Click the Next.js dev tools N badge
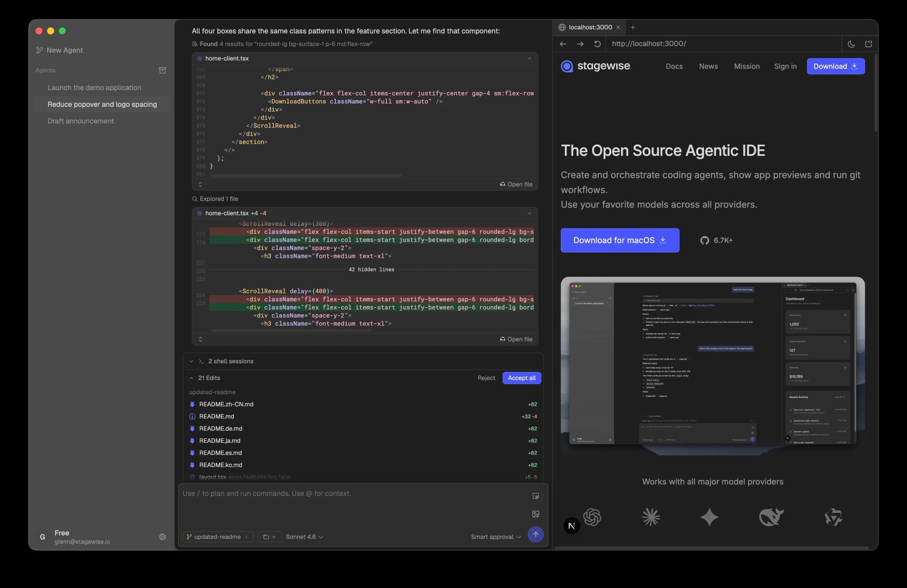Image resolution: width=907 pixels, height=588 pixels. tap(571, 526)
